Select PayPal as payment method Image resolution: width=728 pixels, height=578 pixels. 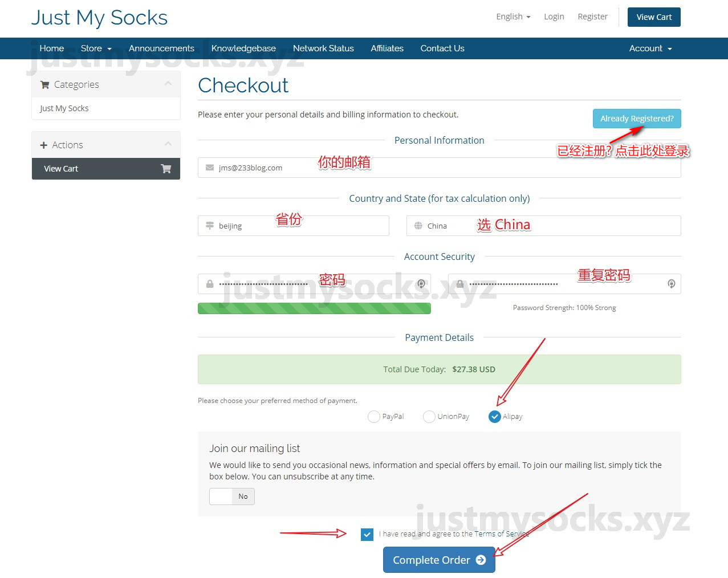click(374, 417)
